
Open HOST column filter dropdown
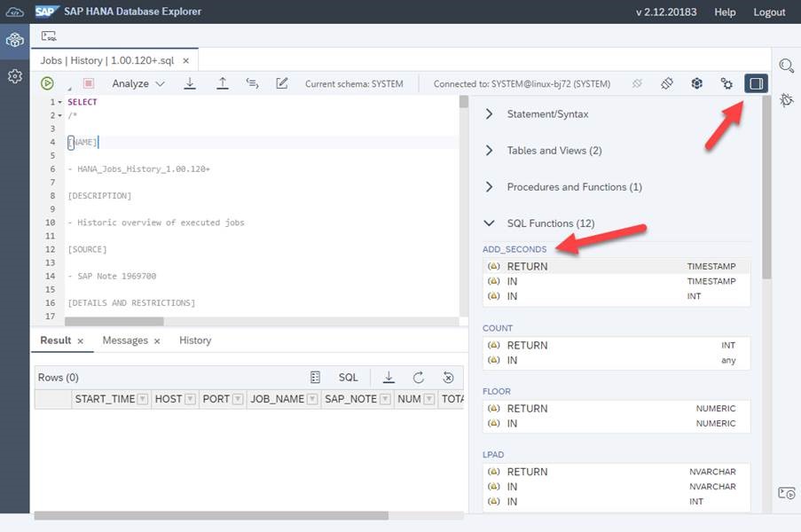190,399
